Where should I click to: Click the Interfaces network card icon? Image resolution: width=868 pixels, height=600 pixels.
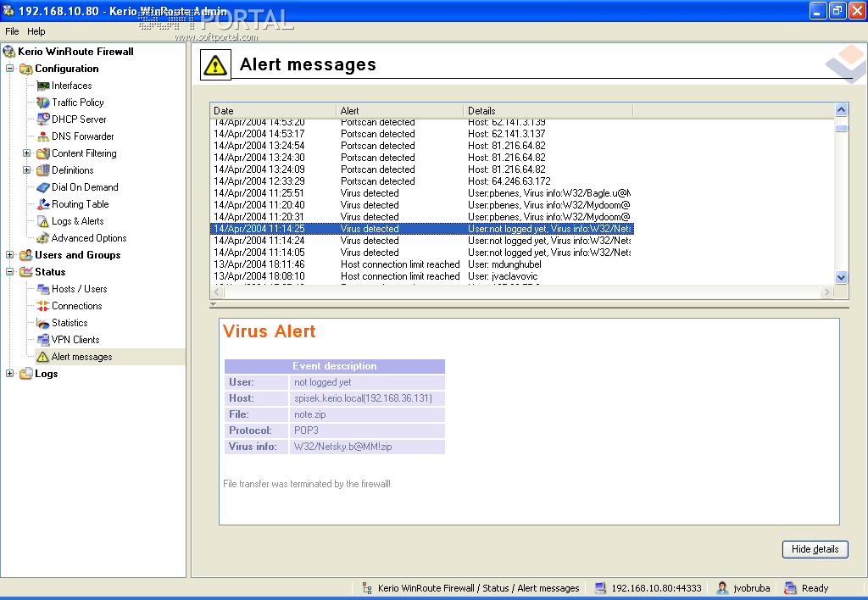(42, 86)
